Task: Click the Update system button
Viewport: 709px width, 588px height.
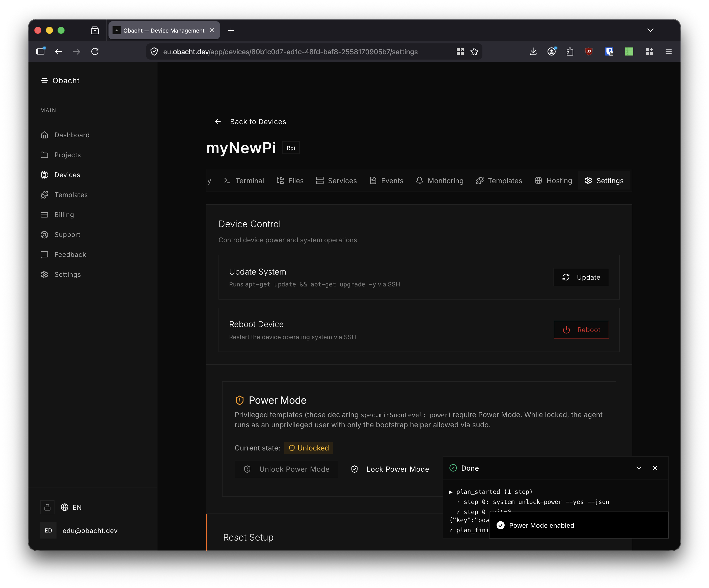Action: pyautogui.click(x=581, y=277)
